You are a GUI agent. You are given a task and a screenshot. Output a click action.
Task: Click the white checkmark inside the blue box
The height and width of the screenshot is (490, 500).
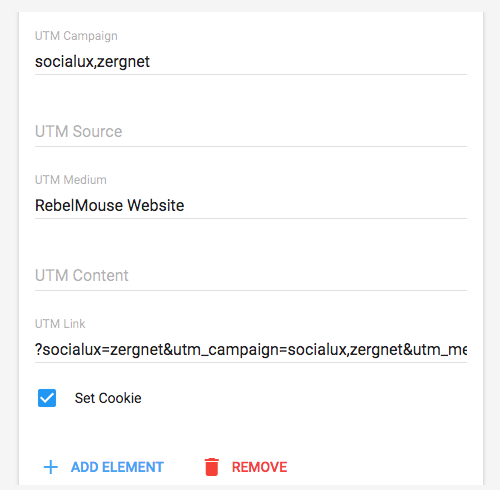[47, 398]
